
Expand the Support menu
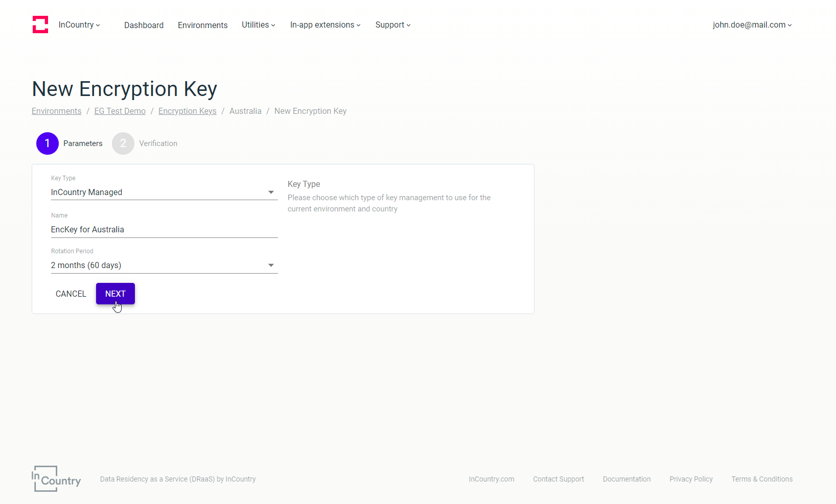[392, 25]
